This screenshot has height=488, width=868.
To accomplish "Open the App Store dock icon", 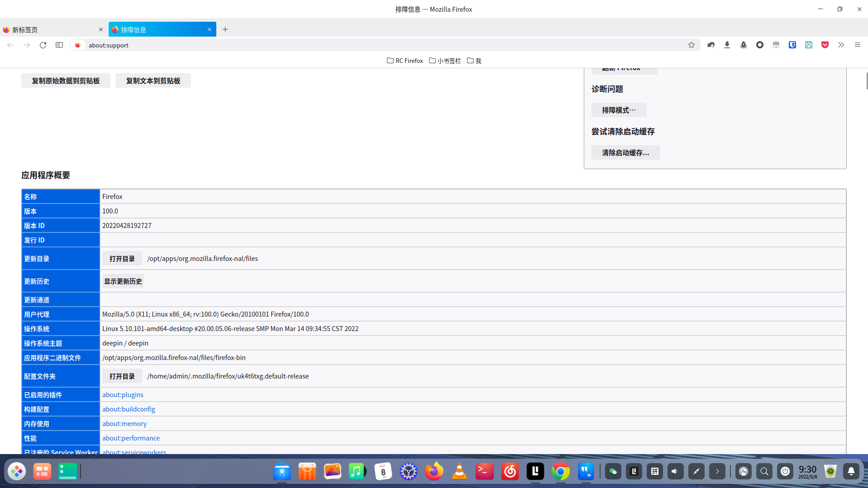I will point(307,471).
